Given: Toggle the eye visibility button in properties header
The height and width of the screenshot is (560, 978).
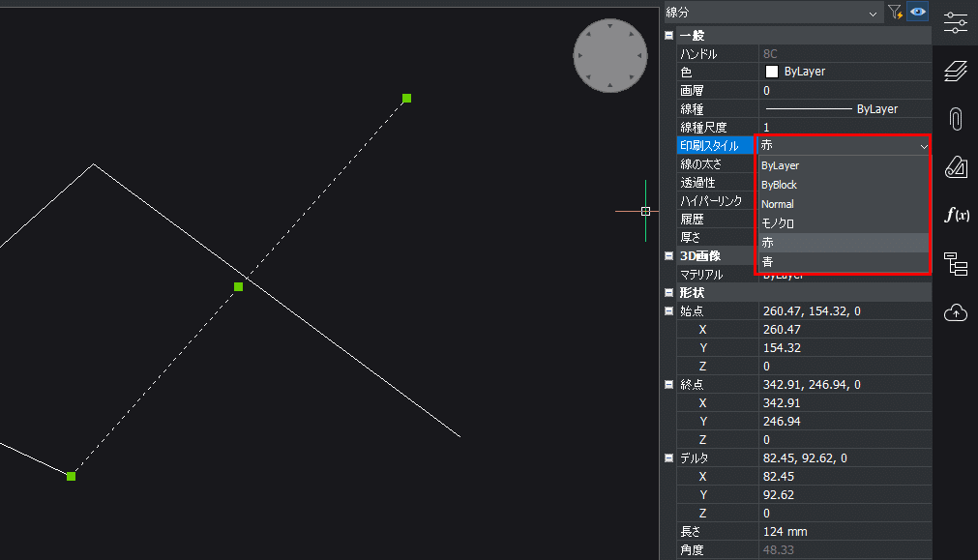Looking at the screenshot, I should click(x=917, y=12).
